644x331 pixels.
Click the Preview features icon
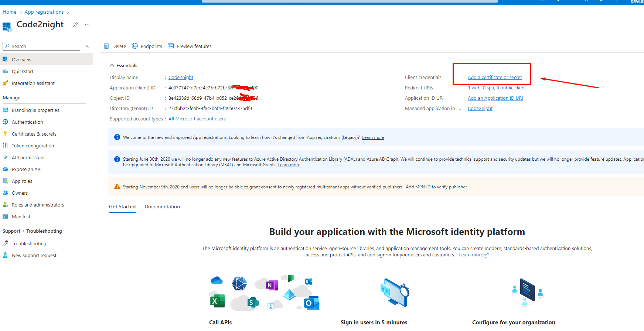point(171,46)
